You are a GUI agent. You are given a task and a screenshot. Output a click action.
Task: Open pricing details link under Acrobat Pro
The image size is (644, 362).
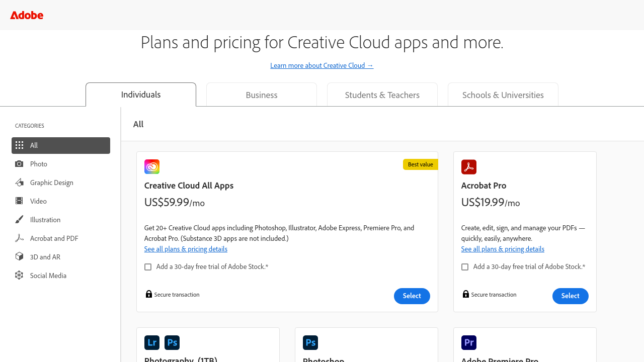pyautogui.click(x=503, y=249)
